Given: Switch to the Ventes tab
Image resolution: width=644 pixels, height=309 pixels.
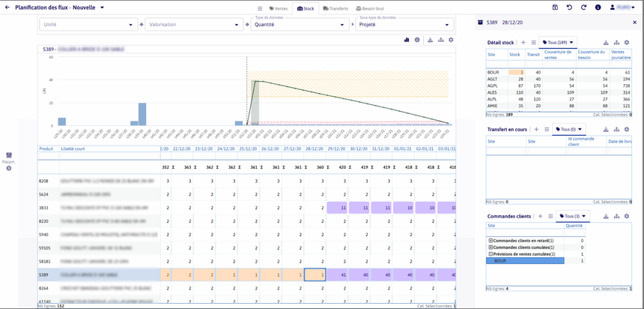Looking at the screenshot, I should 279,8.
